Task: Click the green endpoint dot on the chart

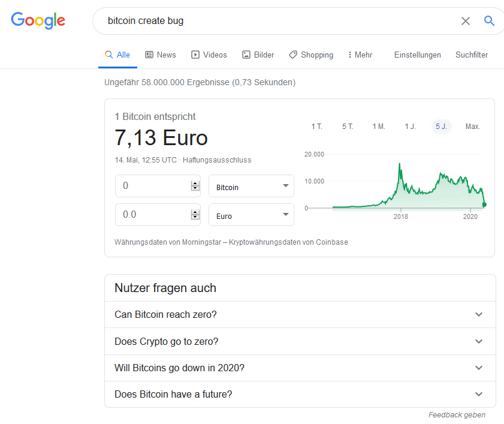Action: pyautogui.click(x=484, y=205)
